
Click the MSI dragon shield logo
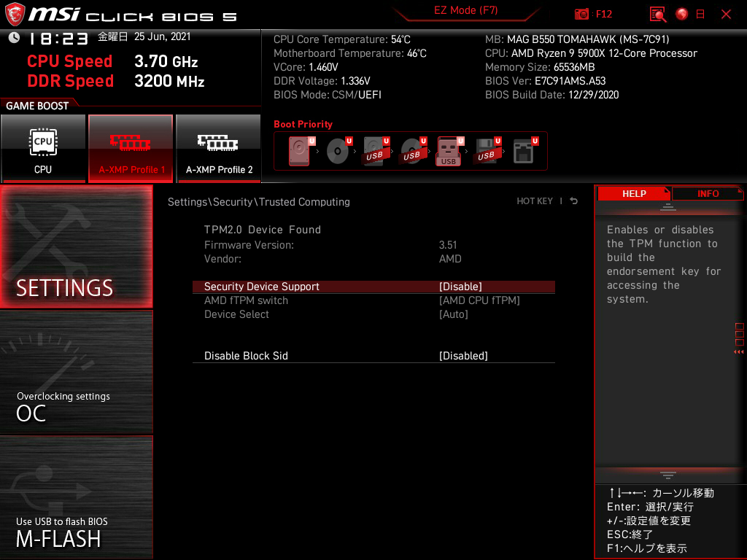click(x=15, y=15)
